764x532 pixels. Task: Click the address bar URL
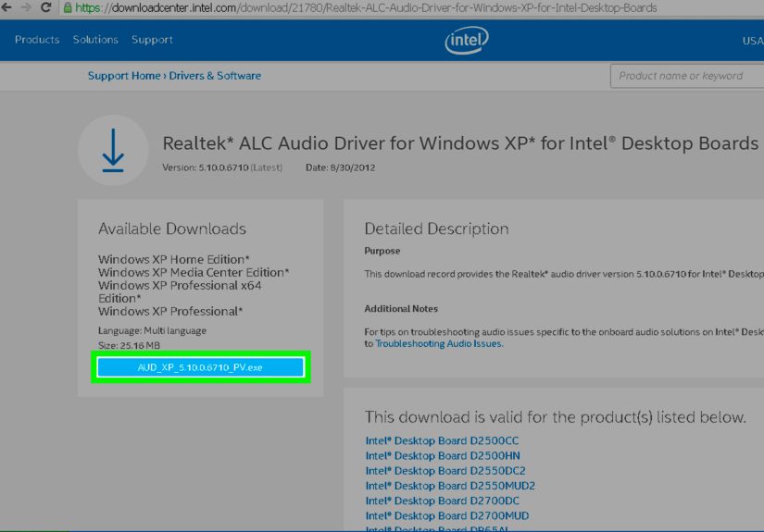pyautogui.click(x=366, y=7)
